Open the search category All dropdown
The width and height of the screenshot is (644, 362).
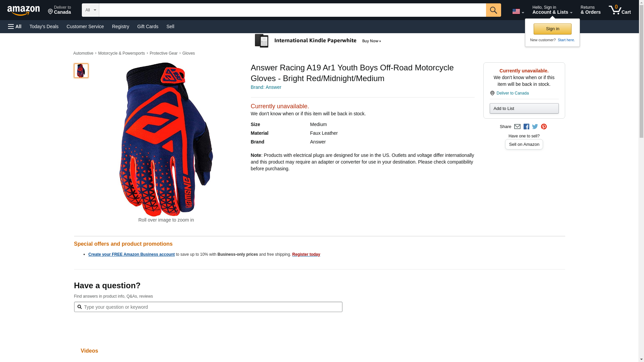(90, 10)
